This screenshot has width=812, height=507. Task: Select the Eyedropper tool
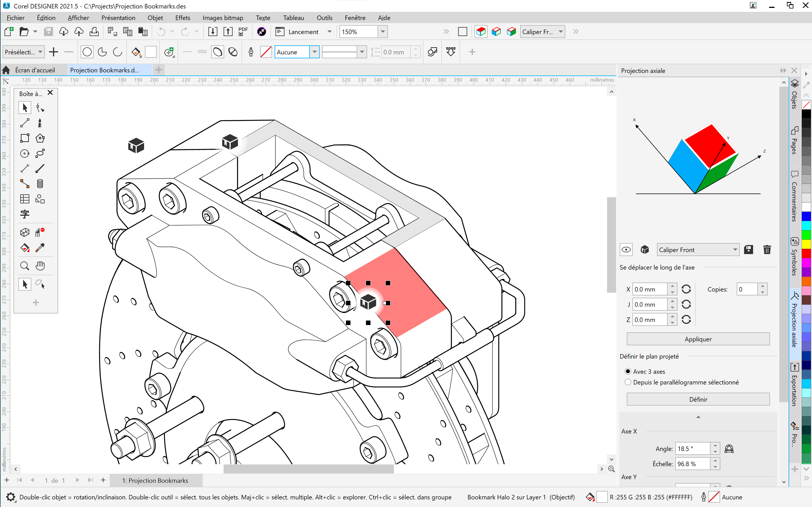pyautogui.click(x=40, y=248)
